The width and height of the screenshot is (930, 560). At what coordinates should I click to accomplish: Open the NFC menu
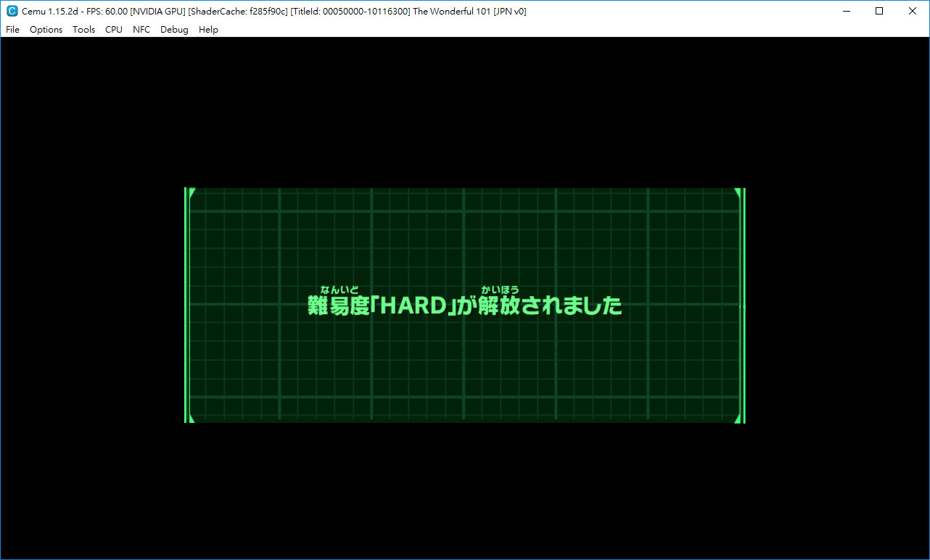(x=141, y=30)
